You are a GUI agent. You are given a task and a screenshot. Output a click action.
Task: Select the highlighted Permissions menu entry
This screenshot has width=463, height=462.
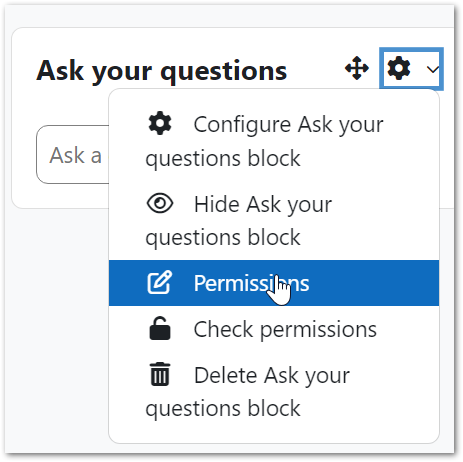(274, 283)
